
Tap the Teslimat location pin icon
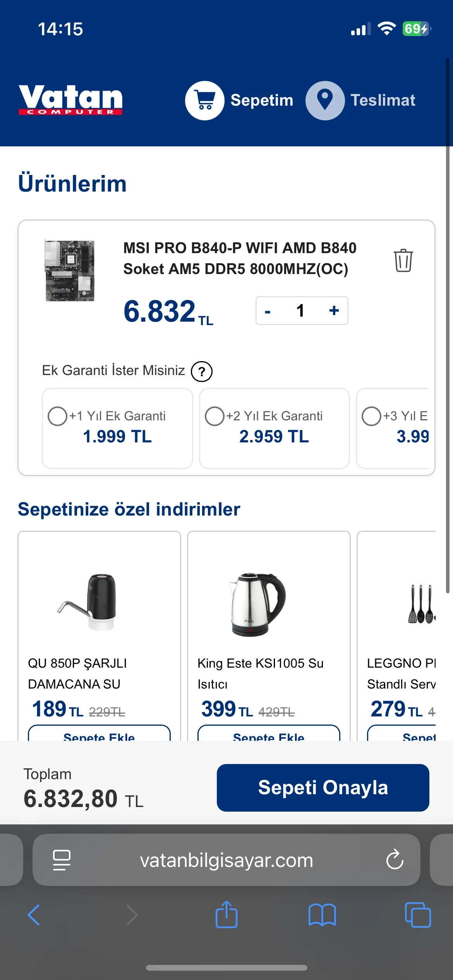[x=325, y=100]
